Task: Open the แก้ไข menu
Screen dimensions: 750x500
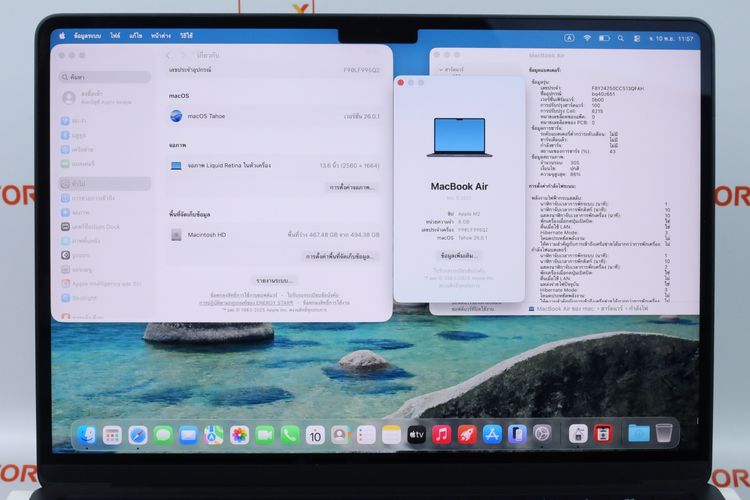Action: click(136, 36)
